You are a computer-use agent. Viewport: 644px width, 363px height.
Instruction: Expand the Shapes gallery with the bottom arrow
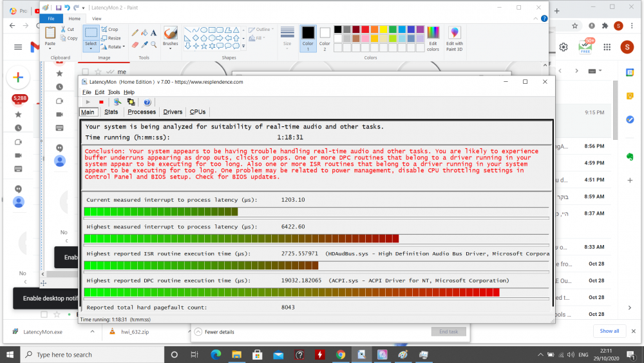click(243, 46)
